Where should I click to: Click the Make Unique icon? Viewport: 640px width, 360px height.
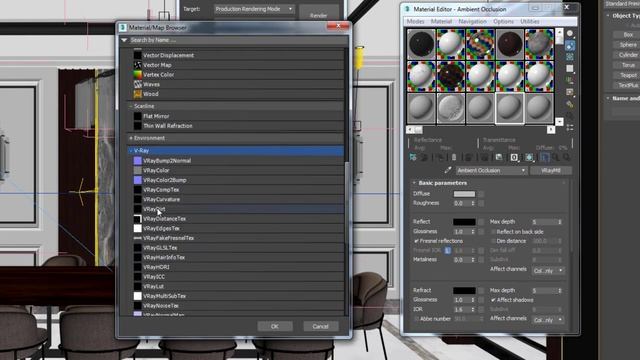484,158
